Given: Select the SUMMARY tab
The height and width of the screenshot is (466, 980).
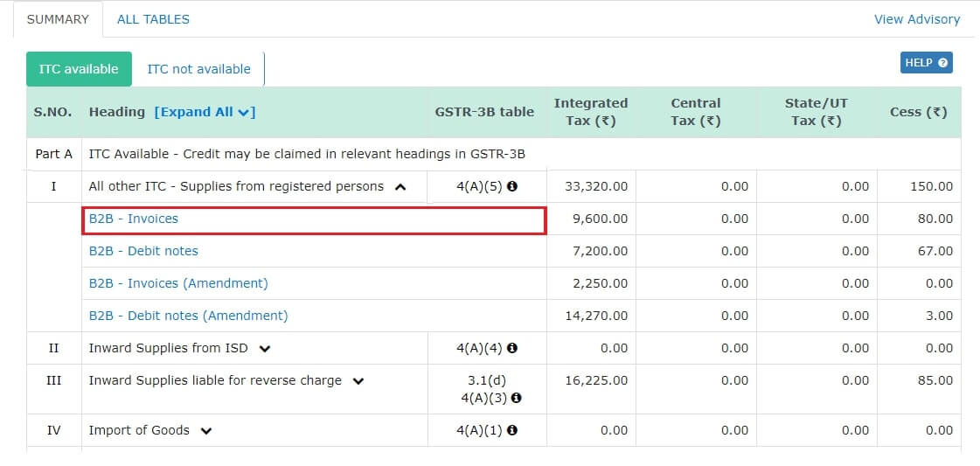Looking at the screenshot, I should (58, 19).
